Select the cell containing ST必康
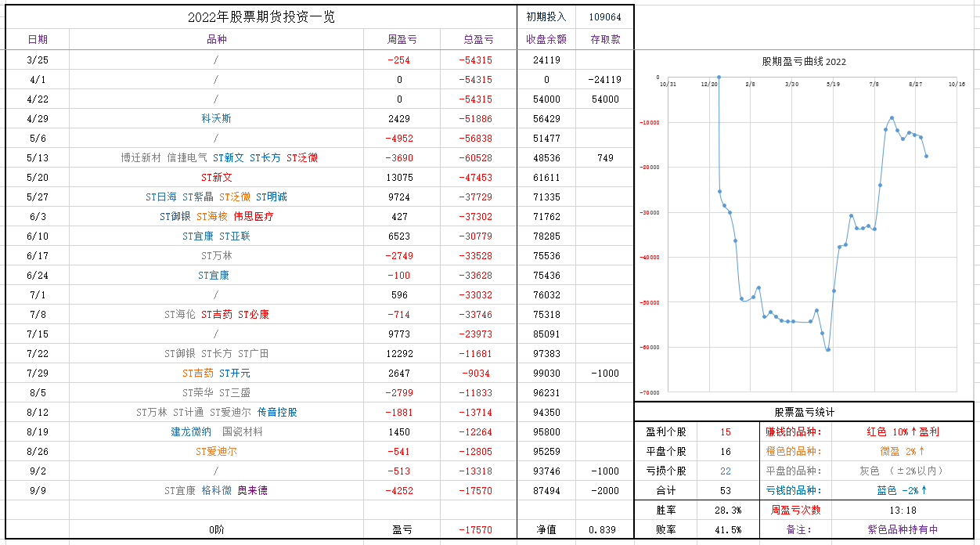The height and width of the screenshot is (545, 980). [216, 315]
